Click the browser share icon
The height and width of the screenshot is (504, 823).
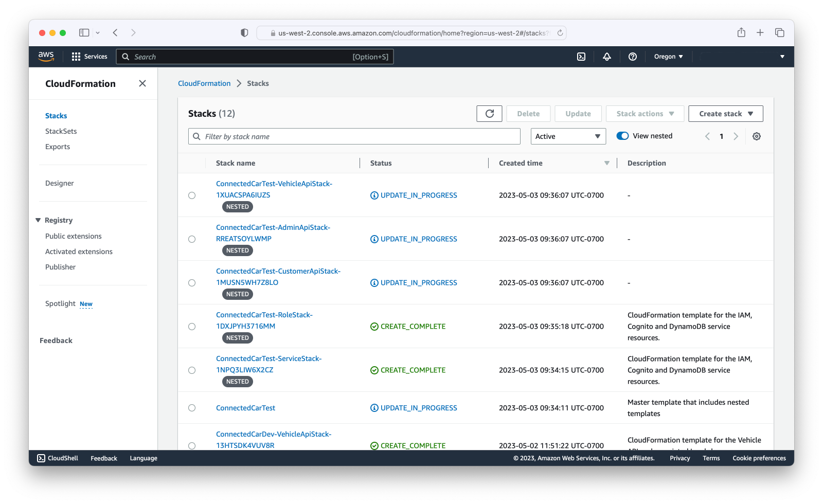click(741, 32)
